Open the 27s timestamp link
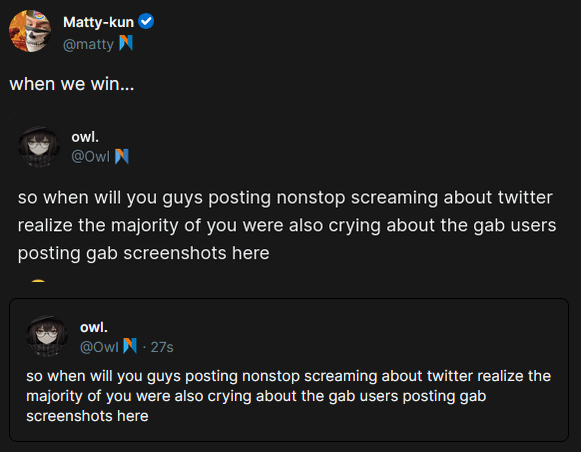The width and height of the screenshot is (581, 452). [162, 347]
